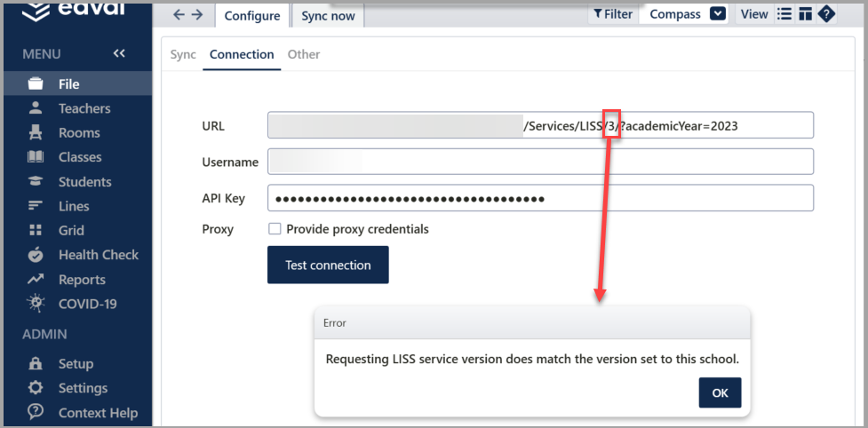Viewport: 868px width, 428px height.
Task: Click OK in the Error dialog
Action: [720, 392]
